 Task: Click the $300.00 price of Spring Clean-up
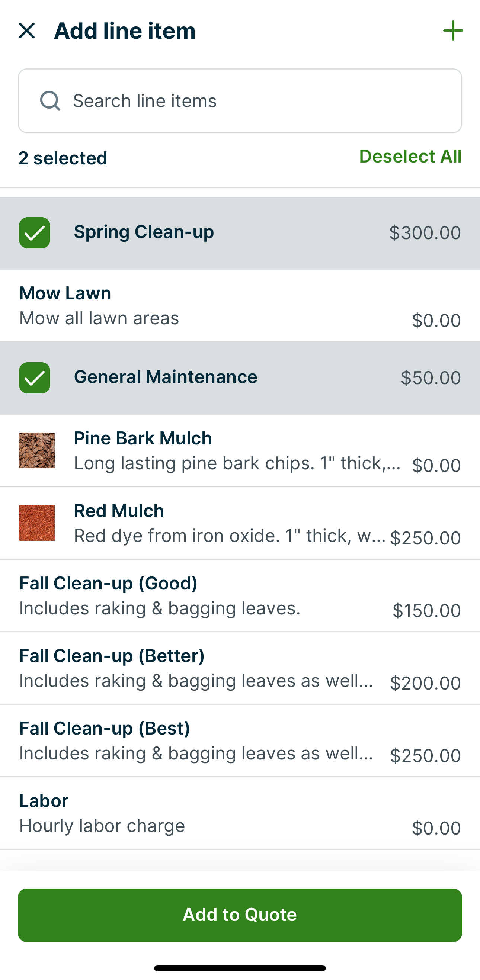pos(425,232)
